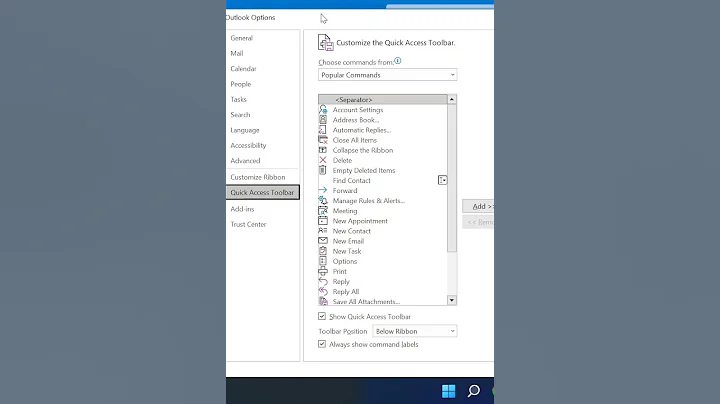Click the Add >> button

pos(478,206)
